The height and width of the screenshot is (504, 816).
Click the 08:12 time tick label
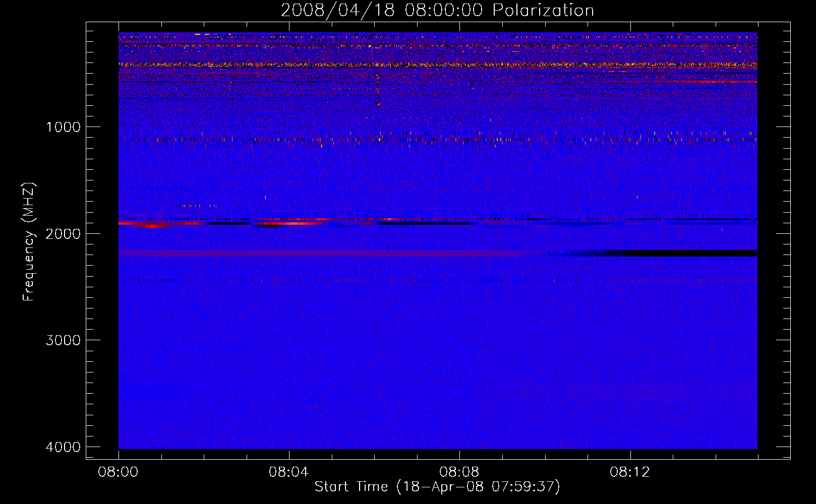(x=630, y=472)
